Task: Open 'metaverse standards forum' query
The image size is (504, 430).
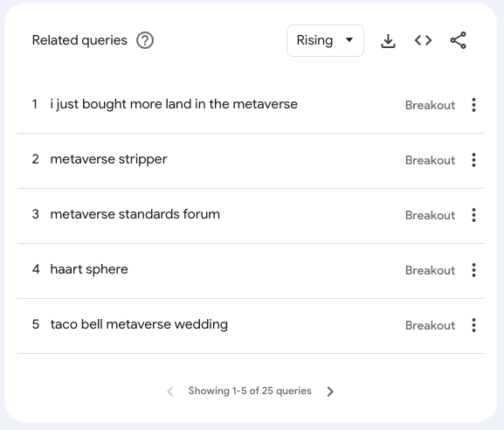Action: coord(135,214)
